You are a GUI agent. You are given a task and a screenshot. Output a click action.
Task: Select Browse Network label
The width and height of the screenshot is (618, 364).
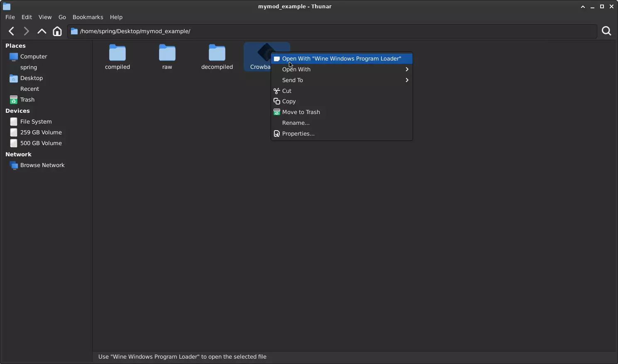(x=42, y=165)
